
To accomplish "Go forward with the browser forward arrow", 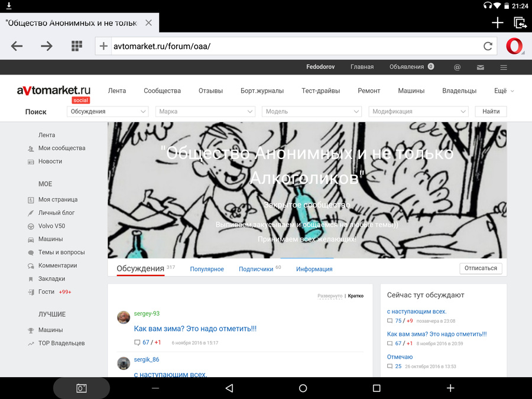I will point(47,46).
